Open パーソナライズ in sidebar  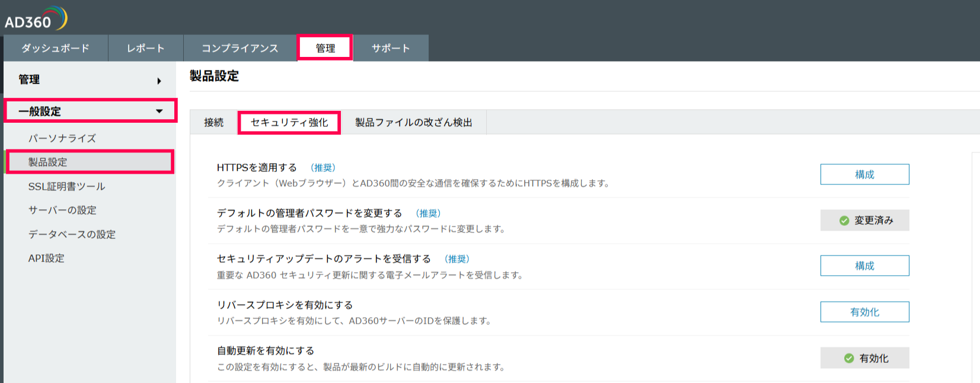pos(62,138)
